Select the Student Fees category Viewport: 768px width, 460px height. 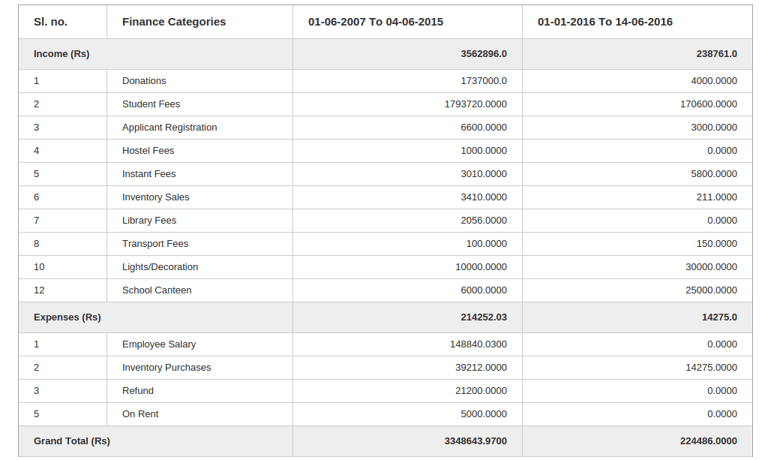[x=151, y=104]
